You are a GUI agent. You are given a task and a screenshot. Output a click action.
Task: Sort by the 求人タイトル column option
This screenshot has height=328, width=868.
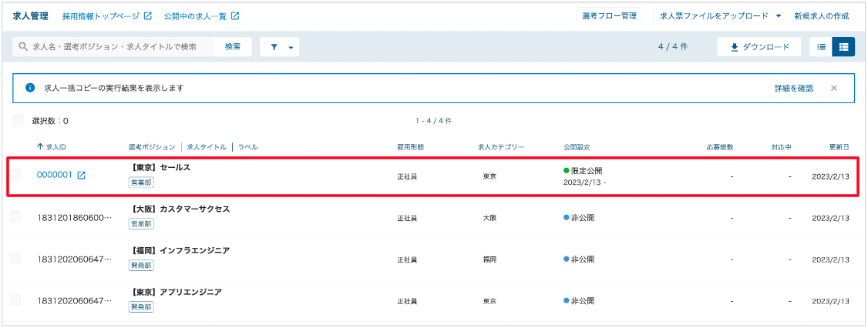[x=207, y=147]
